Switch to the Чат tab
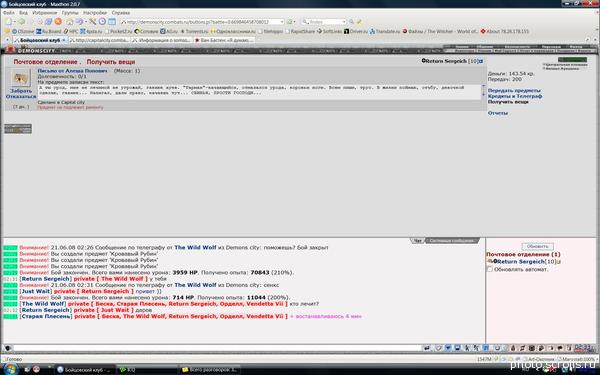 (417, 241)
